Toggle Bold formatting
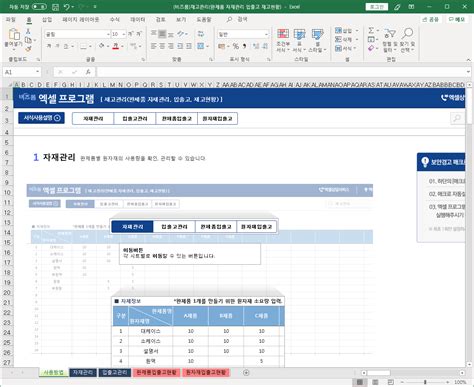This screenshot has width=474, height=387. (49, 46)
